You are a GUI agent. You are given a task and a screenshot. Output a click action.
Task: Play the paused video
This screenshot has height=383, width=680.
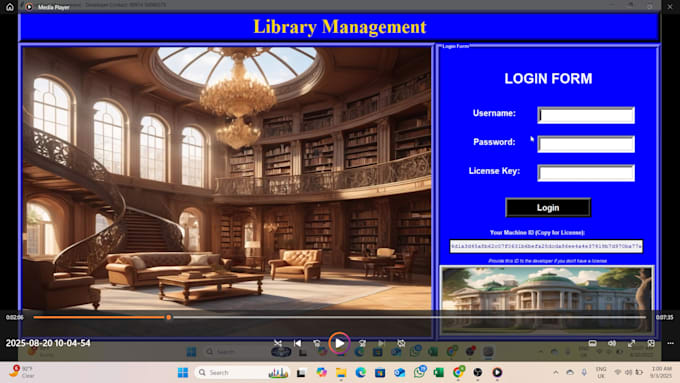pos(339,343)
